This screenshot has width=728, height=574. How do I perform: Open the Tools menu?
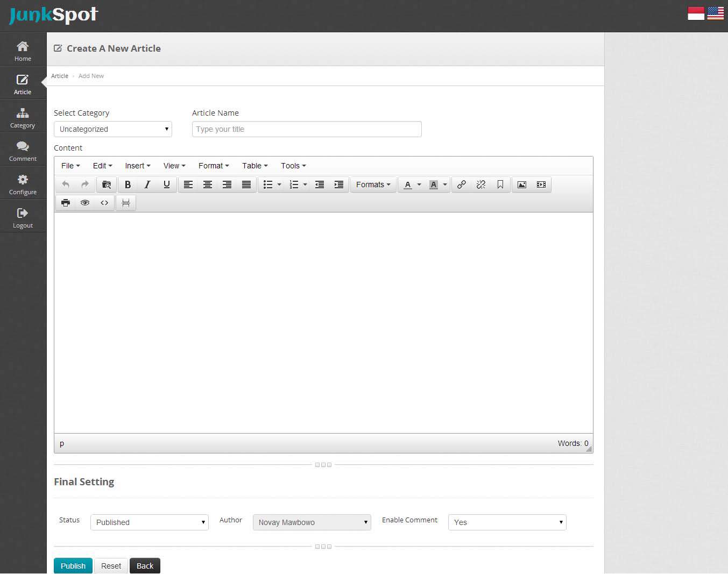[293, 166]
